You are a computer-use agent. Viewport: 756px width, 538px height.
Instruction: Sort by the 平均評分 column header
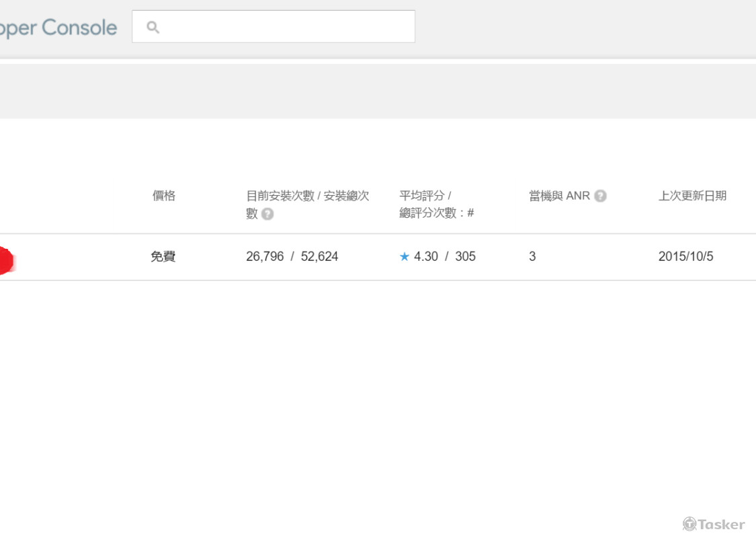(x=425, y=196)
